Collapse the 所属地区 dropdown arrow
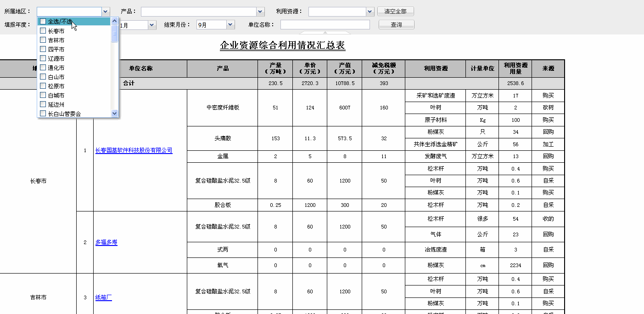Image resolution: width=644 pixels, height=314 pixels. tap(106, 11)
